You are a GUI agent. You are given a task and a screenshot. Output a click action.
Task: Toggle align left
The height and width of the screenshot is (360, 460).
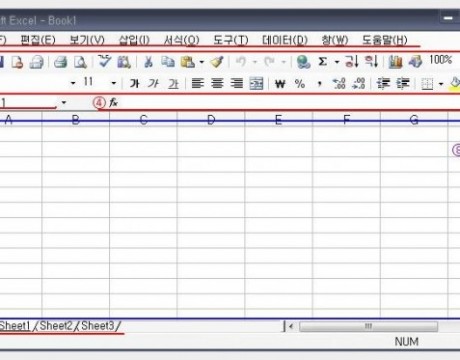pos(198,83)
